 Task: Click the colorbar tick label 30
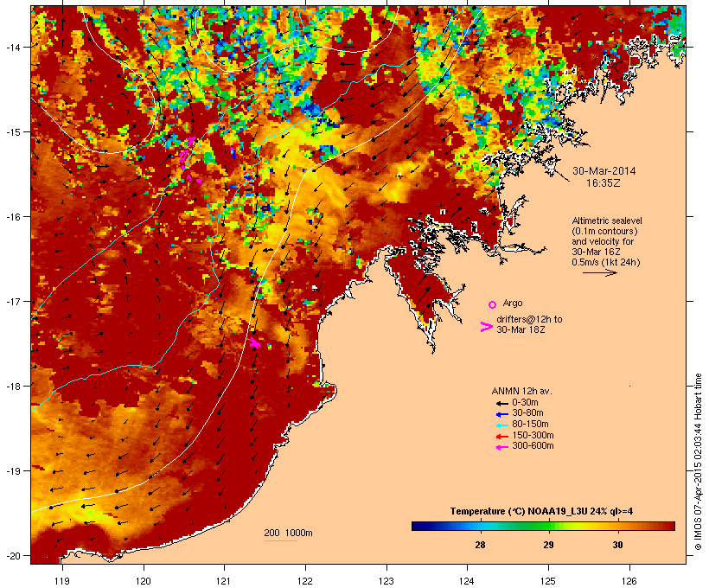click(617, 545)
